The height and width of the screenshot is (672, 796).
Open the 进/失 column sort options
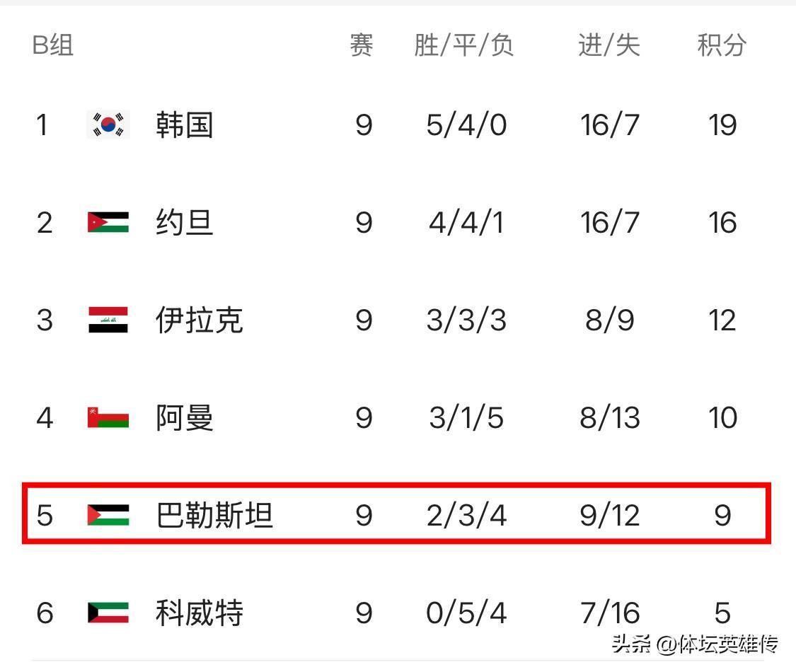607,45
